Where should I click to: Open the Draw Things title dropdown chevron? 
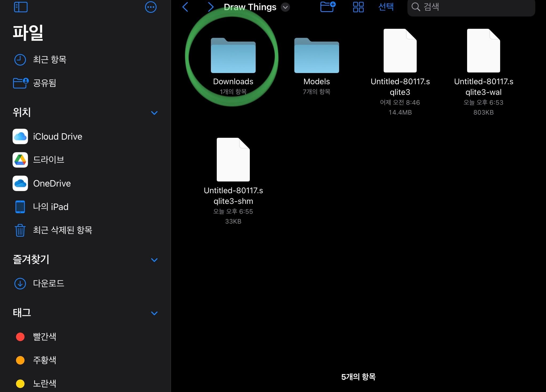coord(285,8)
